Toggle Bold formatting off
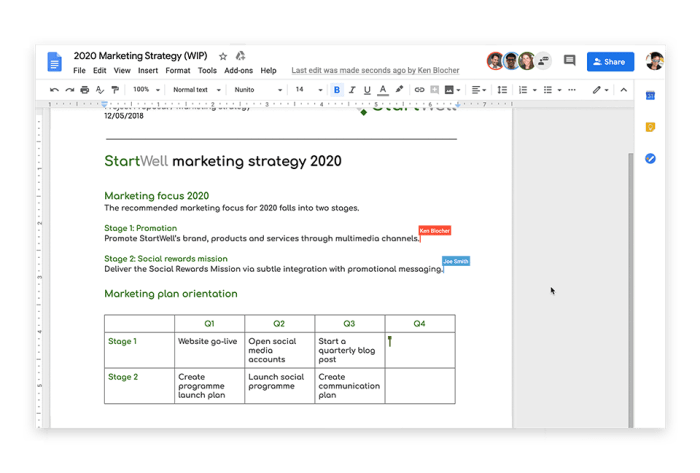This screenshot has width=700, height=473. tap(337, 90)
